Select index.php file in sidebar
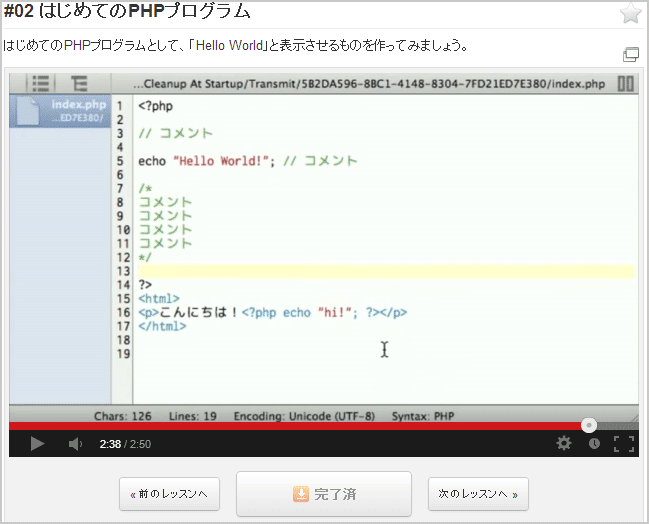This screenshot has height=524, width=649. point(60,111)
